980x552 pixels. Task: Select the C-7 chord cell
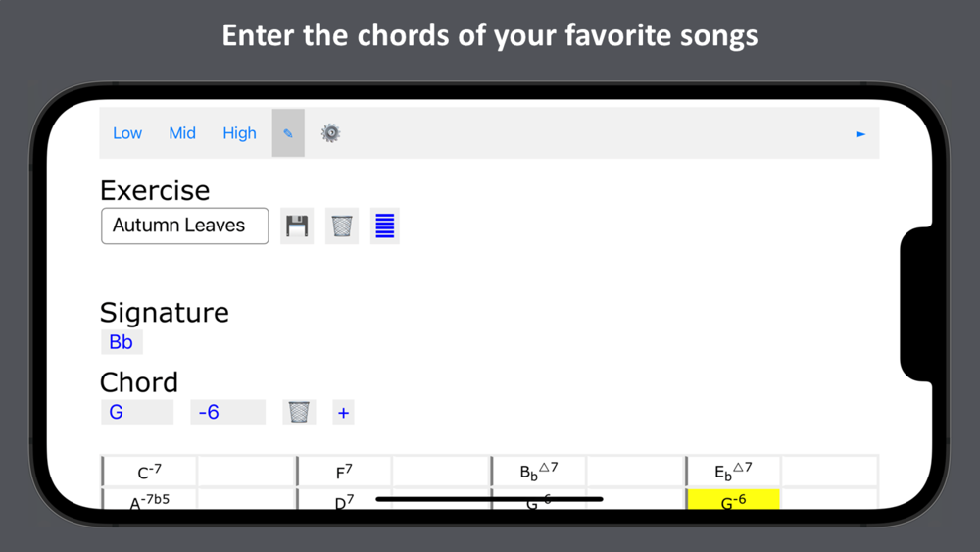point(150,472)
